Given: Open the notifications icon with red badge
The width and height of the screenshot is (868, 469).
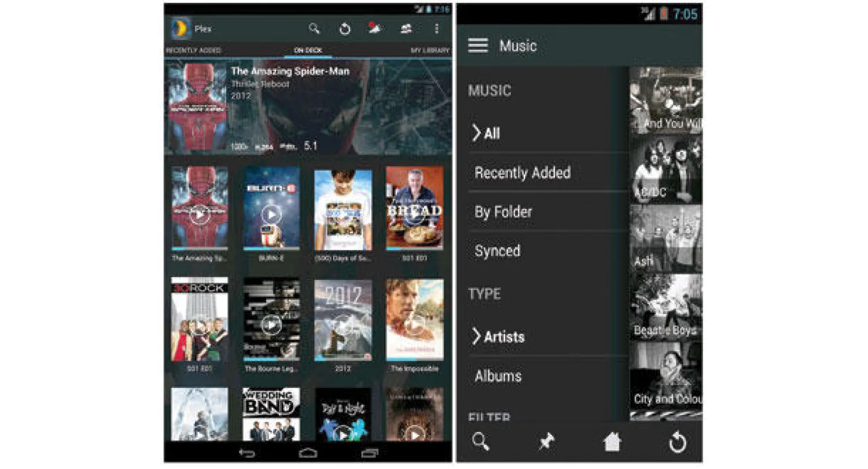Looking at the screenshot, I should [x=375, y=28].
